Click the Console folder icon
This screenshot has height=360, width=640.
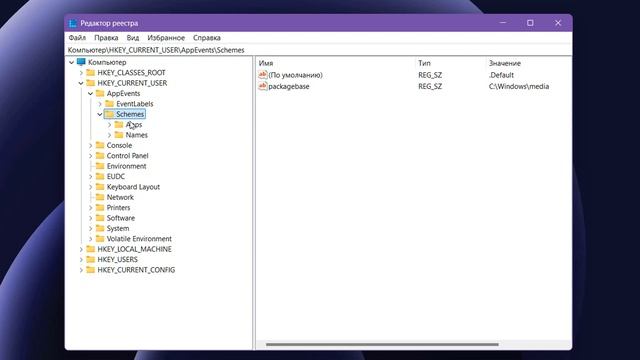(100, 145)
